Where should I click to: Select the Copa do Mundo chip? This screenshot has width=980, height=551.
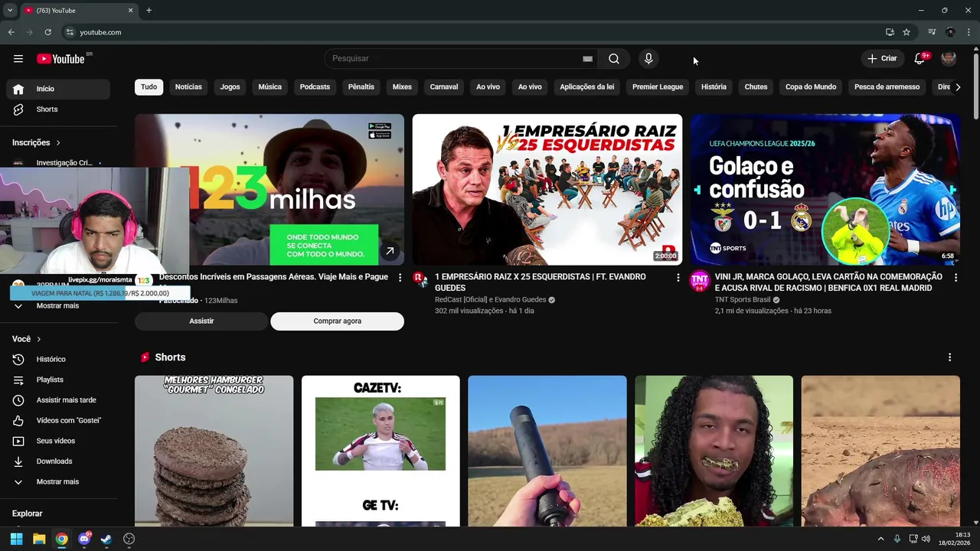(811, 87)
